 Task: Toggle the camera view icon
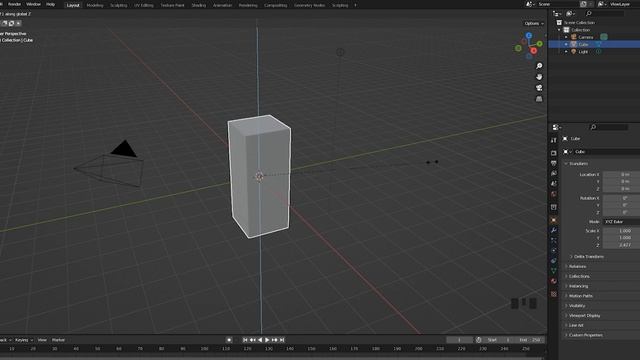pos(539,88)
